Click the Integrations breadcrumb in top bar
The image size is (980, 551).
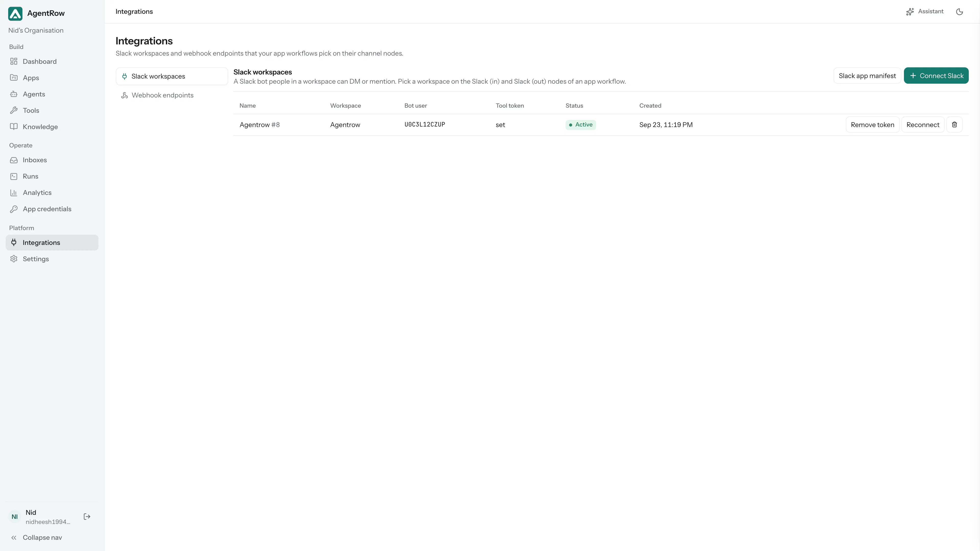[x=134, y=11]
